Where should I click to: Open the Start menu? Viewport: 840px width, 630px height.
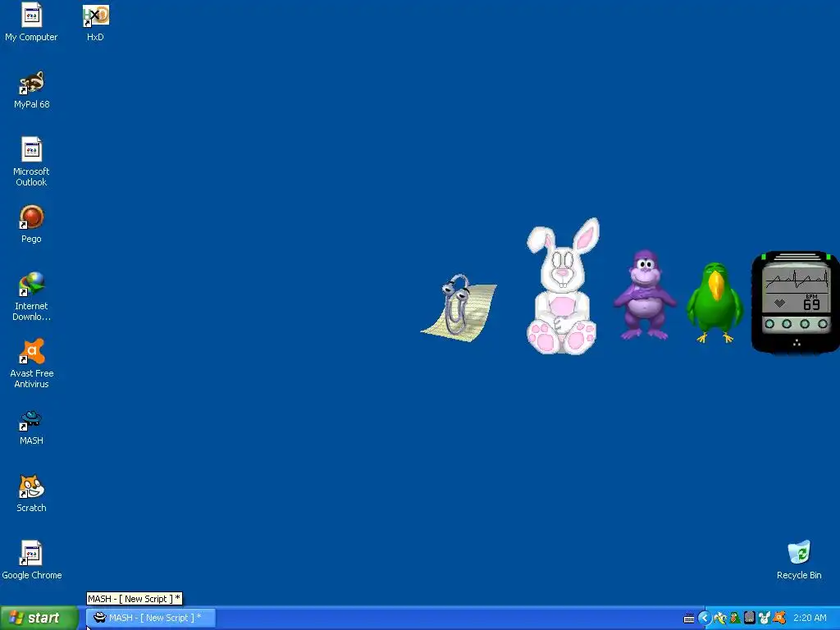tap(39, 618)
